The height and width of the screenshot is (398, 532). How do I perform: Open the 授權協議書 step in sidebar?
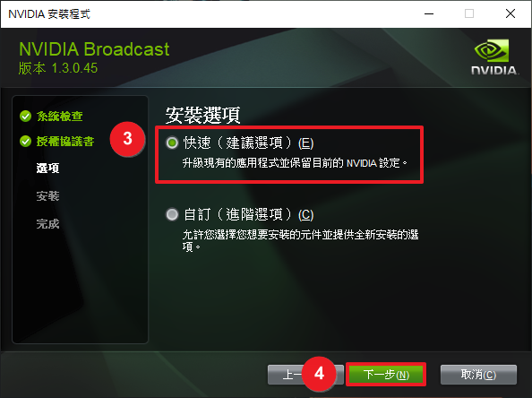(65, 141)
